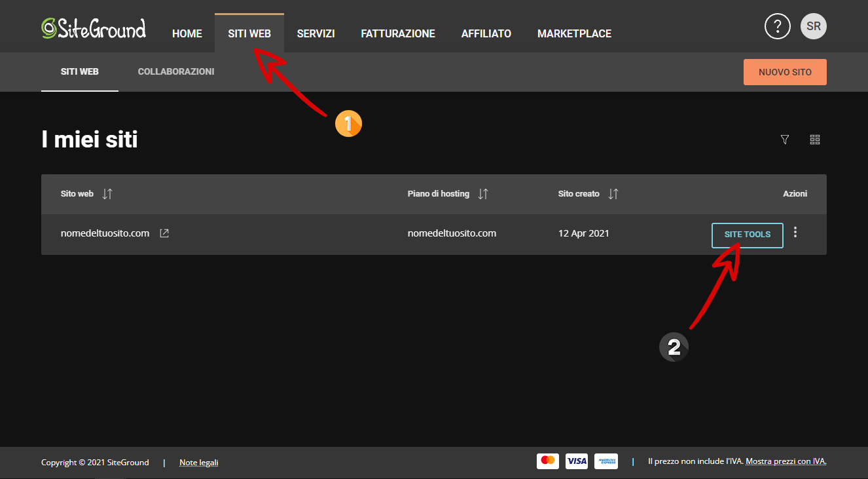Open FATTURAZIONE menu item
Screen dimensions: 868x479
tap(398, 33)
